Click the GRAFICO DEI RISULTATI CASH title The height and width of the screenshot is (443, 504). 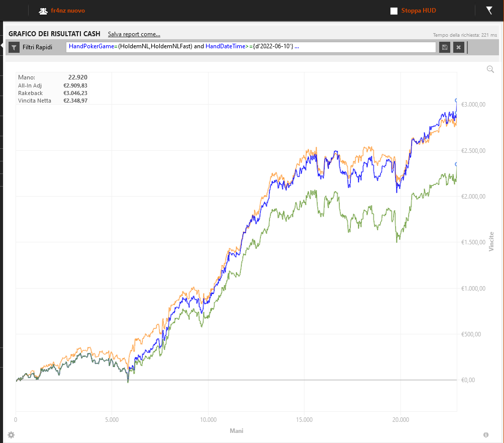pyautogui.click(x=54, y=34)
